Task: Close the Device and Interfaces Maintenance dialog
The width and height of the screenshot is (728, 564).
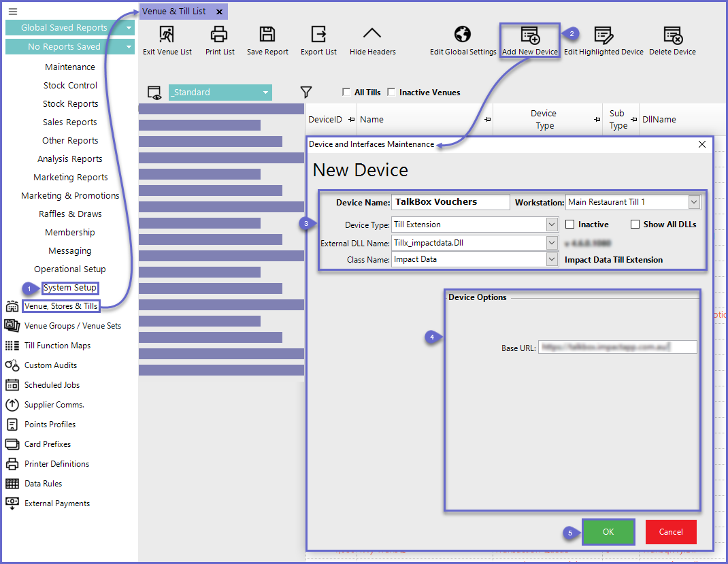Action: point(702,144)
